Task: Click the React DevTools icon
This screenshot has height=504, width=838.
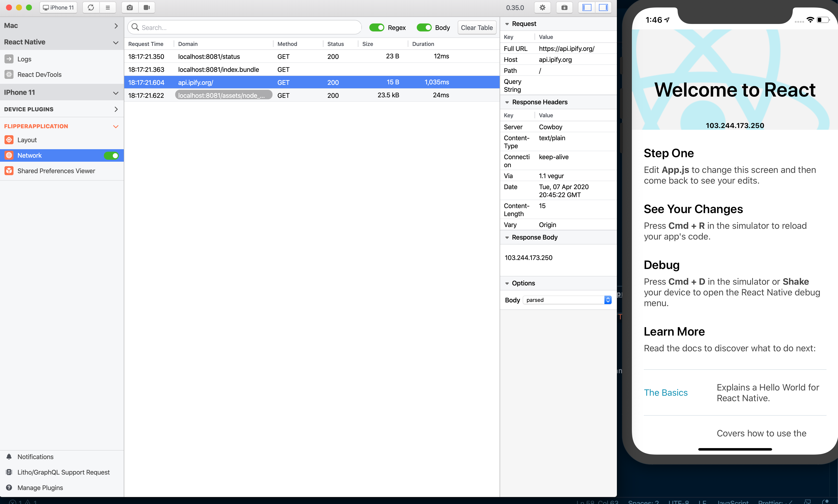Action: [x=9, y=74]
